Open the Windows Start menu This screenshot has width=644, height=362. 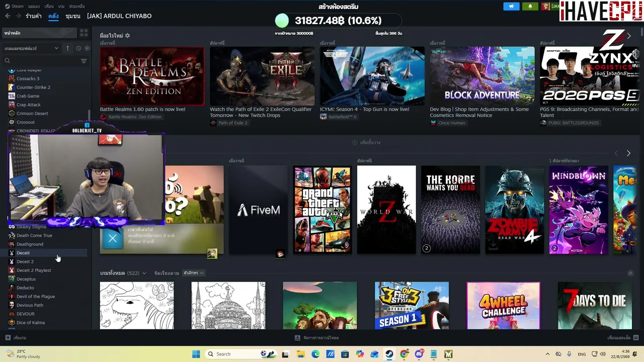(196, 354)
